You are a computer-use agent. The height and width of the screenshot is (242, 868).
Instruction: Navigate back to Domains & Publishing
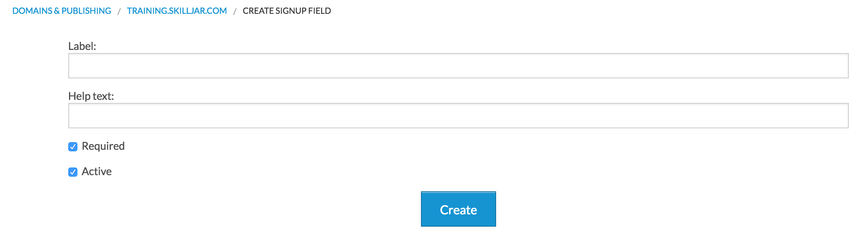pos(62,11)
